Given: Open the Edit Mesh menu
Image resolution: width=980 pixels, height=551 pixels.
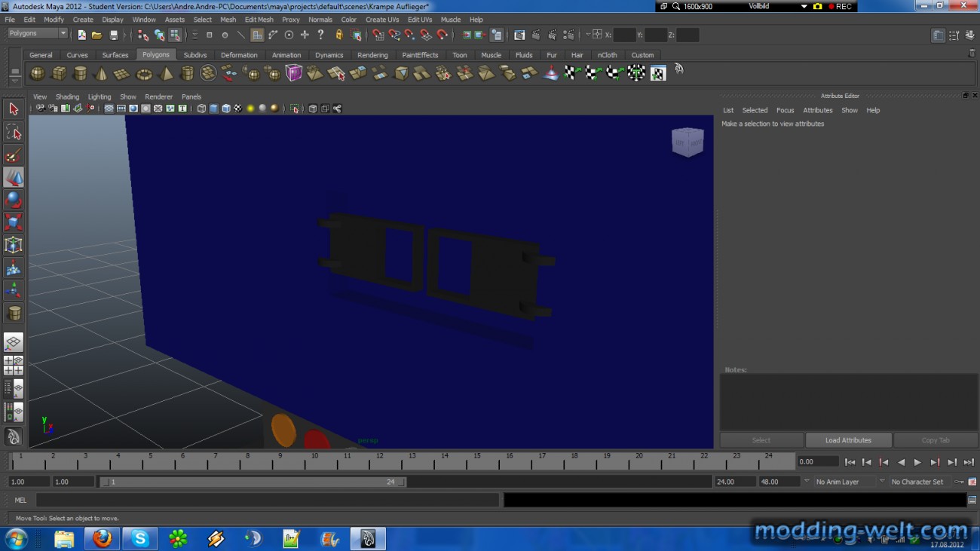Looking at the screenshot, I should click(259, 20).
